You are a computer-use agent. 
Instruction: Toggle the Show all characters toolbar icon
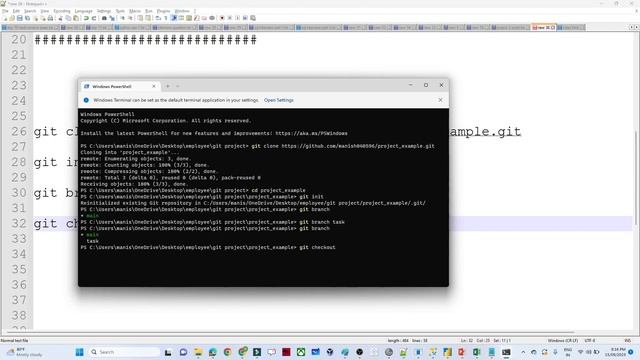coord(166,18)
